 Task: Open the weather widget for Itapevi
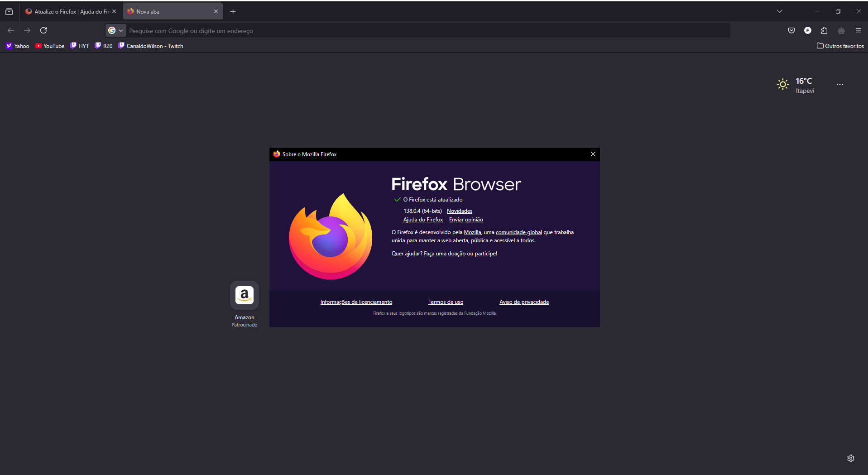point(796,85)
